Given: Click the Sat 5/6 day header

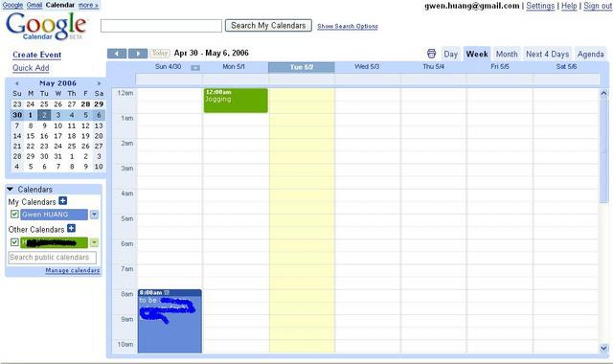Looking at the screenshot, I should (566, 67).
